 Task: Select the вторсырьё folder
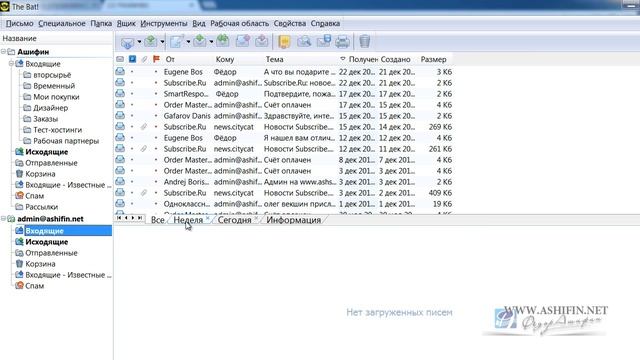tap(52, 75)
